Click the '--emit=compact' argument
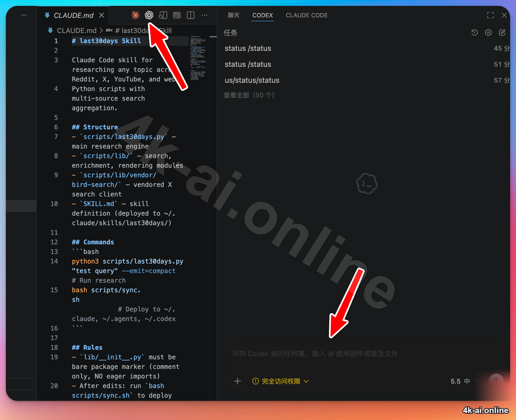Viewport: 516px width, 420px height. [149, 271]
